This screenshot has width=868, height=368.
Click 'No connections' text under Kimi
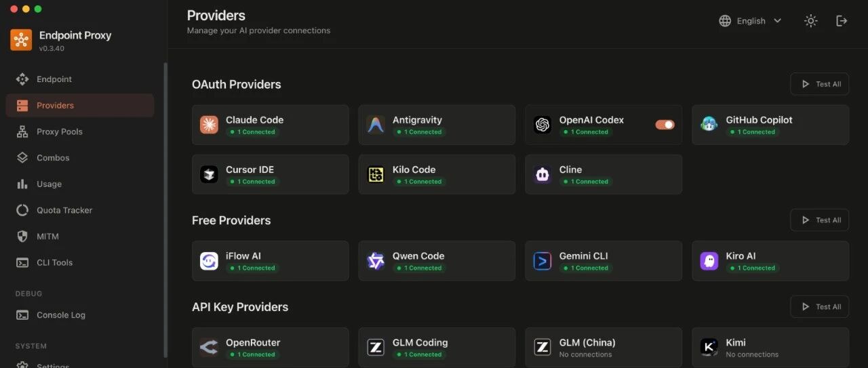[x=752, y=354]
